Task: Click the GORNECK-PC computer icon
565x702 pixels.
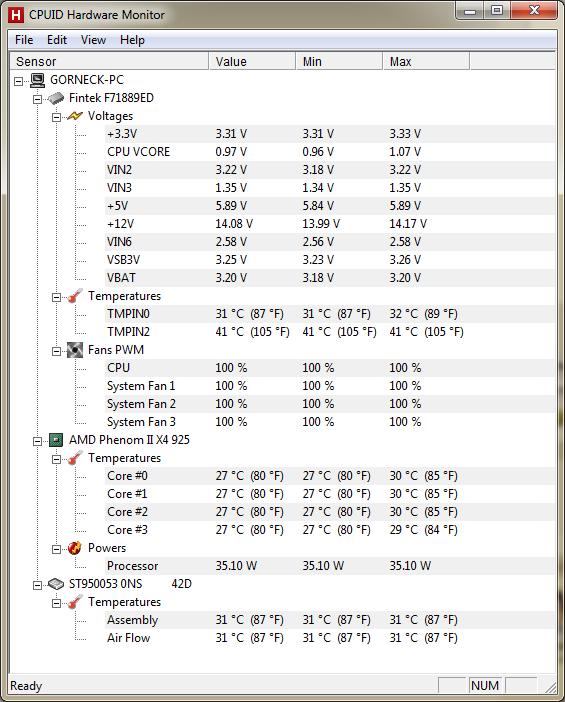Action: [x=38, y=81]
